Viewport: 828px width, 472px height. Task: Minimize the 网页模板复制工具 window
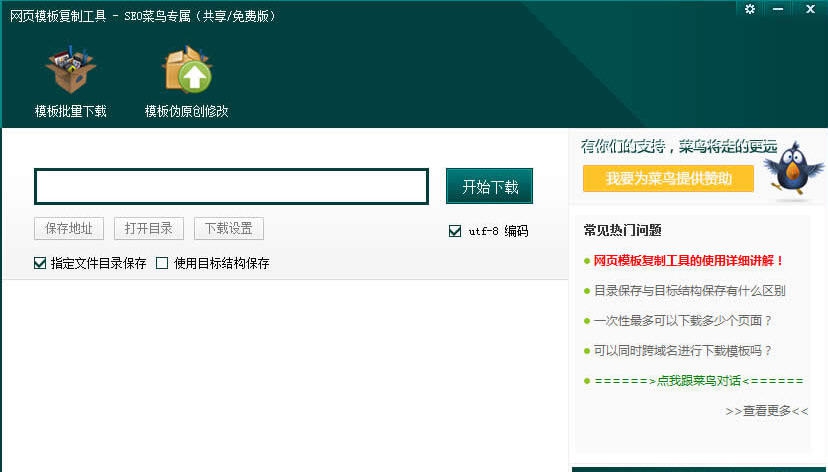(x=778, y=9)
